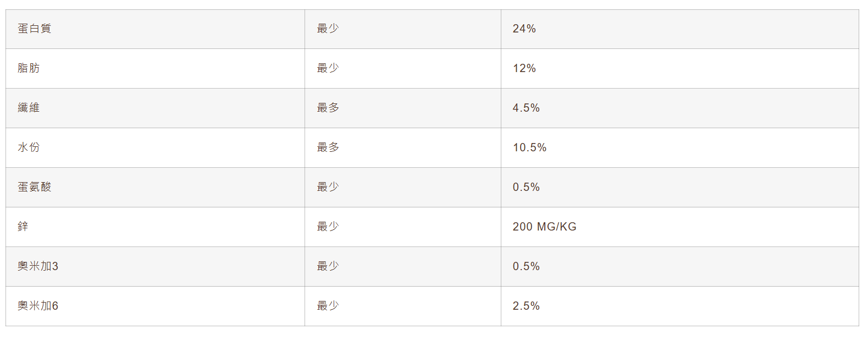868x340 pixels.
Task: Click 最少 in the 蛋白質 row
Action: (328, 29)
